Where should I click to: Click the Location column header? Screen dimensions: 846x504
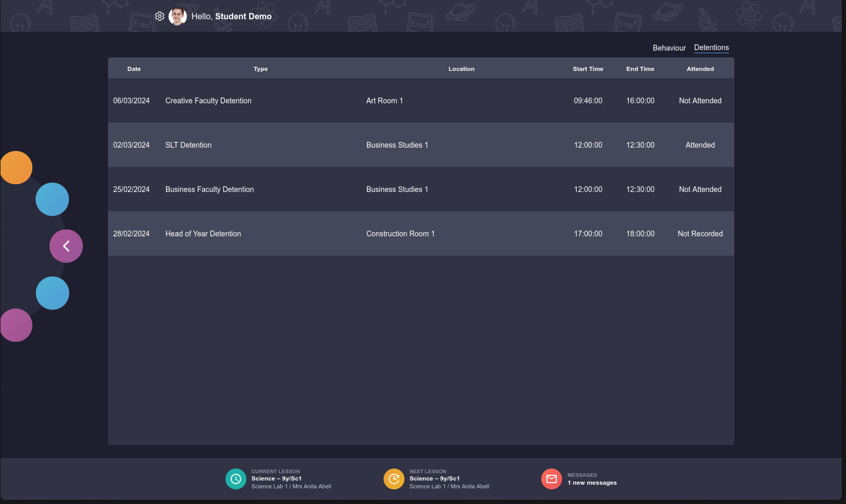point(461,69)
